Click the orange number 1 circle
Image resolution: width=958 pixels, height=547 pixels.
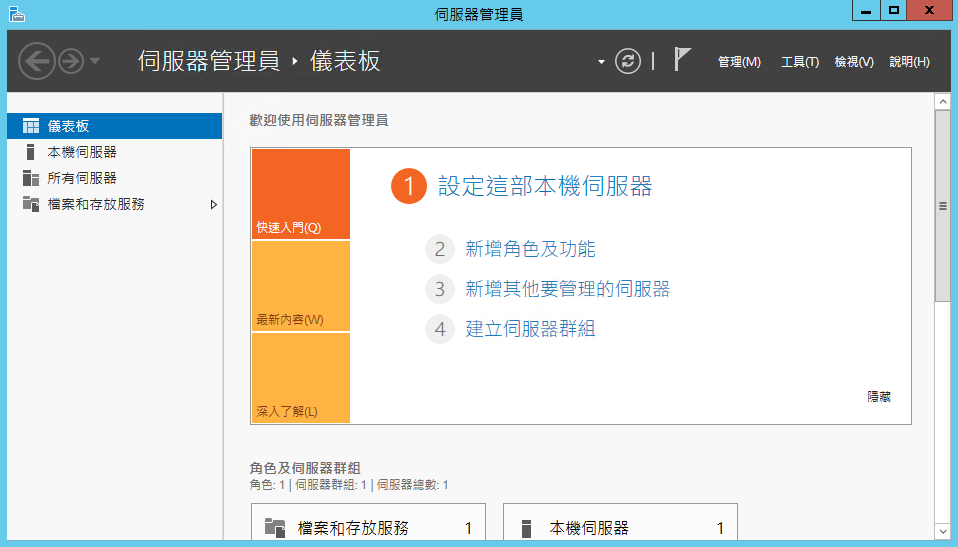(409, 186)
